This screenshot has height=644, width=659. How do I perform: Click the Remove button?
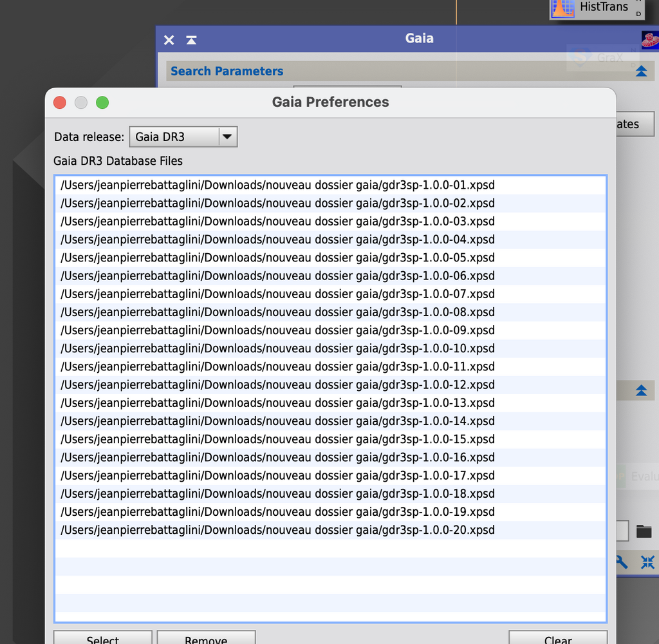206,638
